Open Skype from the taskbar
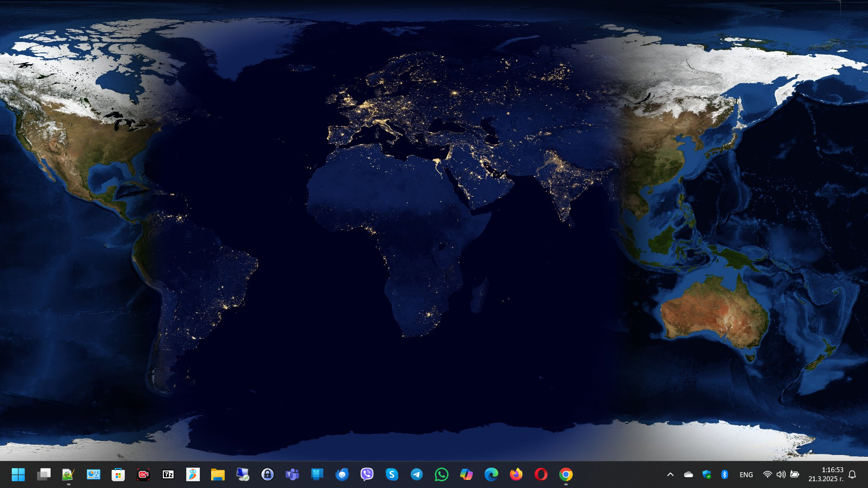The height and width of the screenshot is (488, 868). (392, 474)
